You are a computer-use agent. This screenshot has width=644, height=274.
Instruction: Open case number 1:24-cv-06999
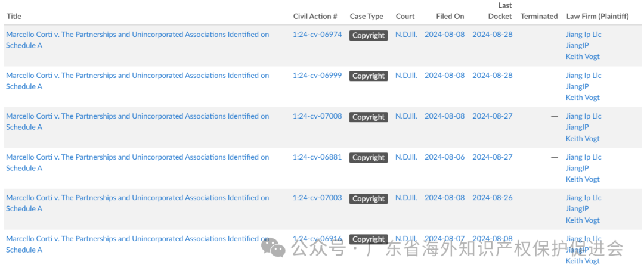pyautogui.click(x=317, y=76)
